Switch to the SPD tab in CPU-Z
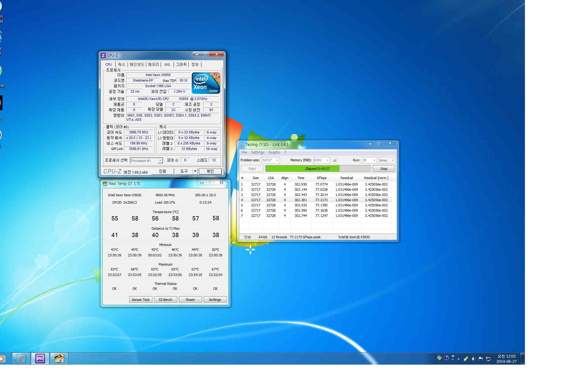Image resolution: width=588 pixels, height=368 pixels. (x=167, y=64)
